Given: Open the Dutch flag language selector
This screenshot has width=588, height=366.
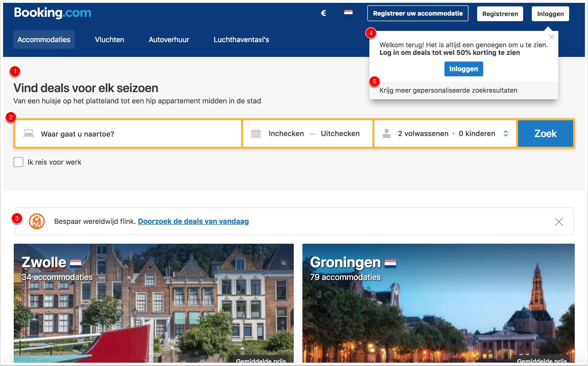Looking at the screenshot, I should click(x=348, y=13).
